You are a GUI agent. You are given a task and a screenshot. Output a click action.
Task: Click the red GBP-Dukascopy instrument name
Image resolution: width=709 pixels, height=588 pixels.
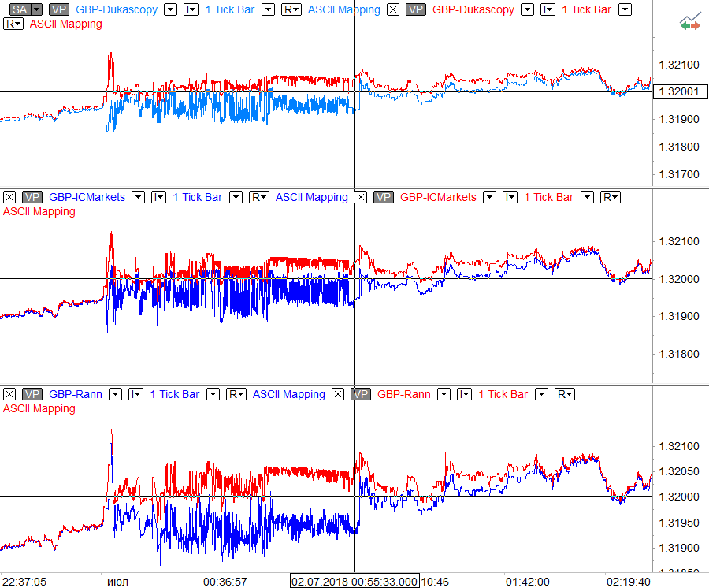coord(473,9)
